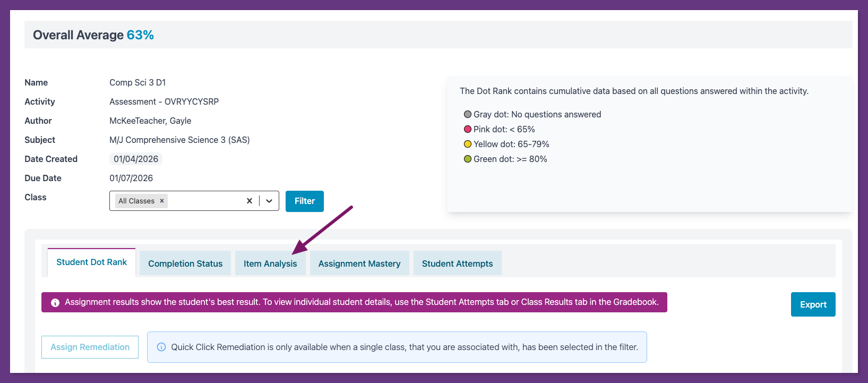
Task: Click the gray dot legend icon
Action: (x=468, y=114)
